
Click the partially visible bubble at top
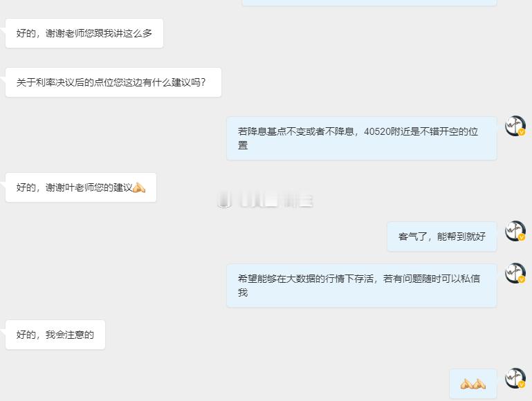[x=369, y=3]
